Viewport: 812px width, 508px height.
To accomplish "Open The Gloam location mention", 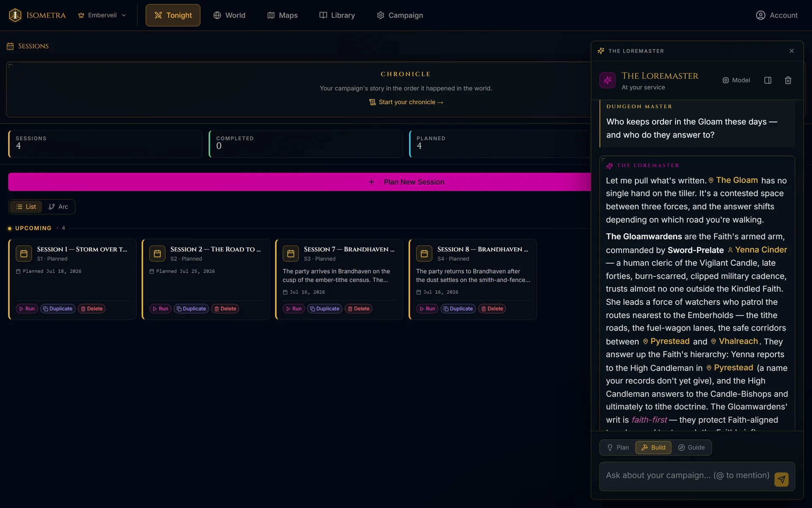I will coord(733,180).
